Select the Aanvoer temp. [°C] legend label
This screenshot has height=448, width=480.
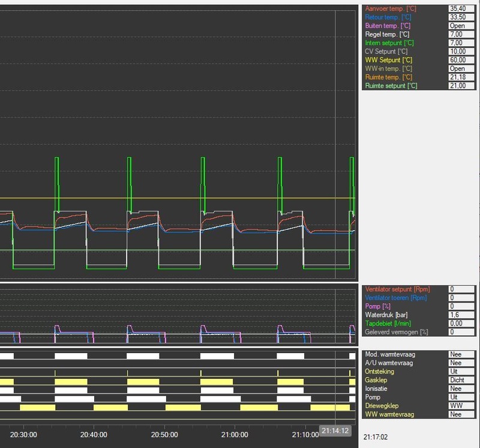pos(391,8)
